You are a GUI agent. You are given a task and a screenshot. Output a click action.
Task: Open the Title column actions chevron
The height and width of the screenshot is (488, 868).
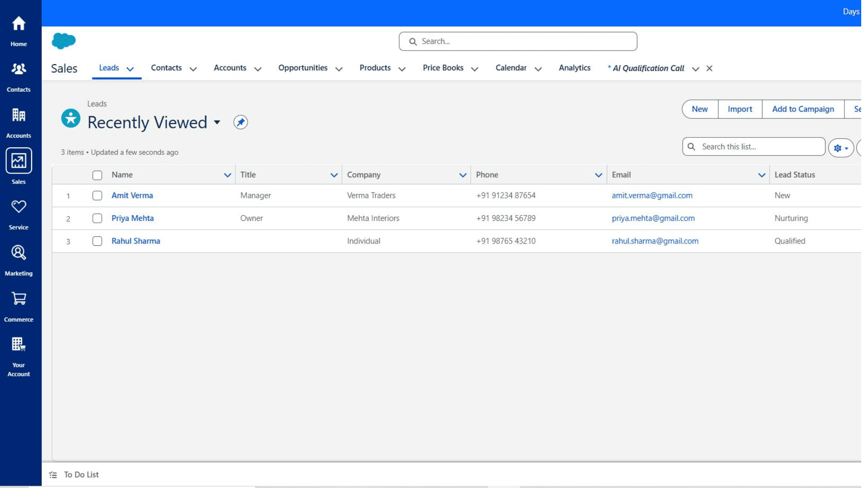point(334,175)
